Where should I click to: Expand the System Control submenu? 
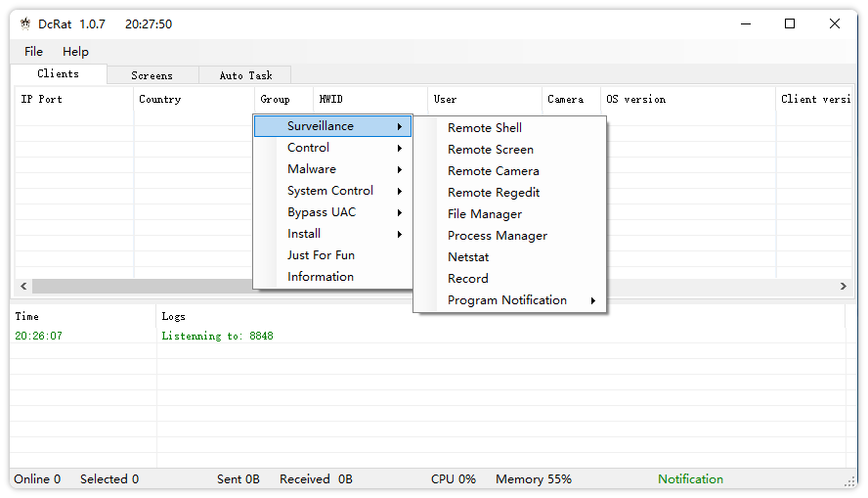[330, 191]
